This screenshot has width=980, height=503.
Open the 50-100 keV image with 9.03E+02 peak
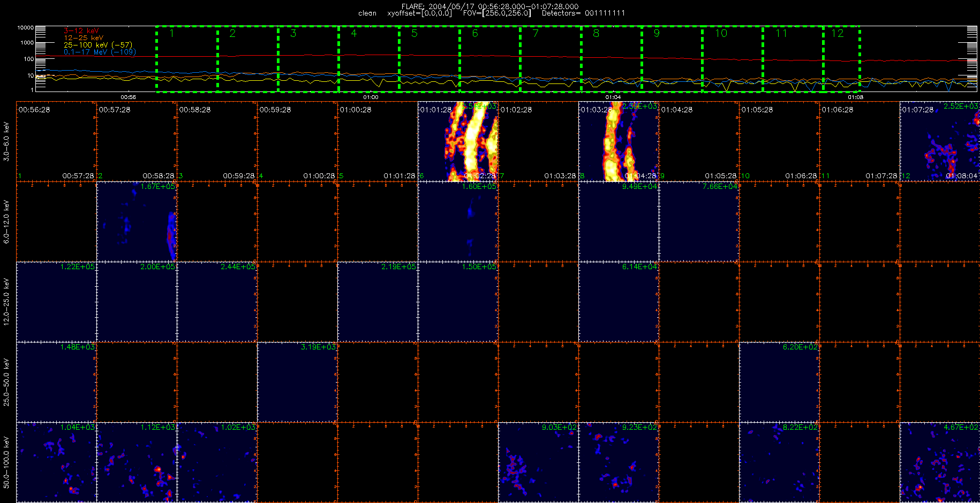click(538, 462)
